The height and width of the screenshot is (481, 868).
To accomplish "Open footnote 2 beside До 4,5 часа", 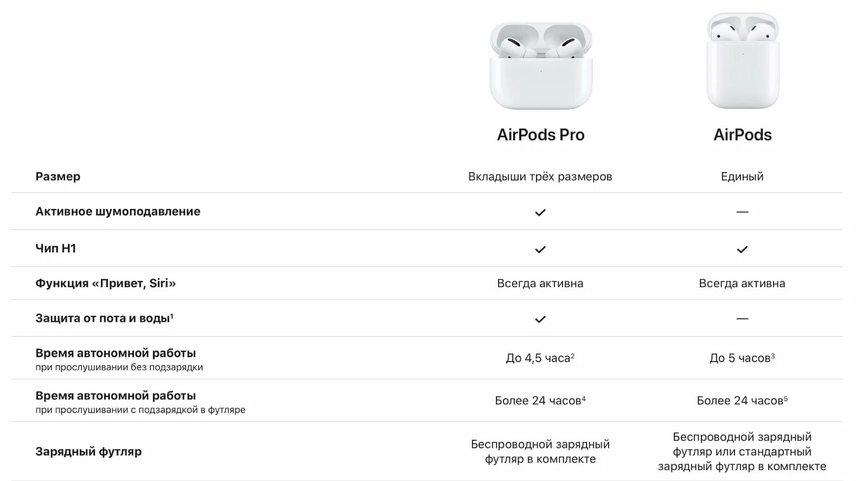I will click(x=573, y=355).
